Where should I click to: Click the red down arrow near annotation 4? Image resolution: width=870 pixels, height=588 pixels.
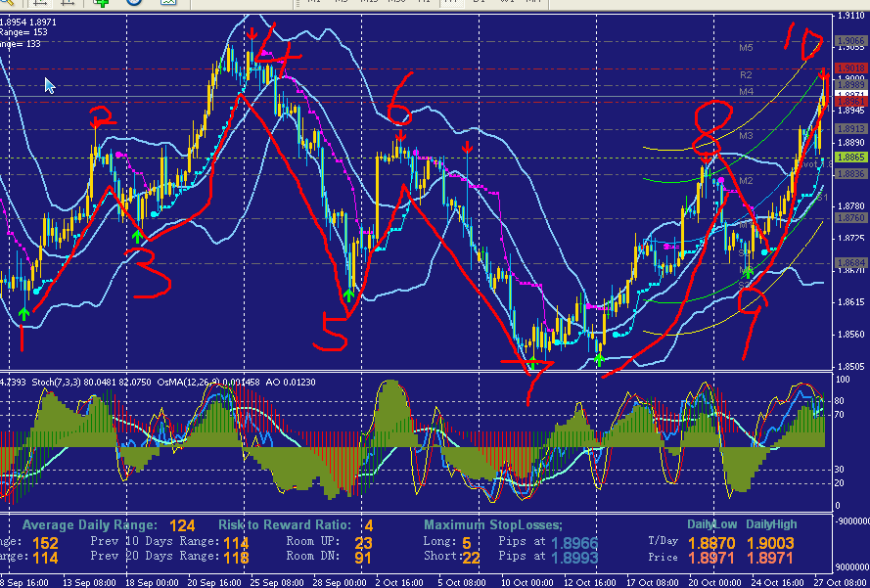(x=252, y=36)
